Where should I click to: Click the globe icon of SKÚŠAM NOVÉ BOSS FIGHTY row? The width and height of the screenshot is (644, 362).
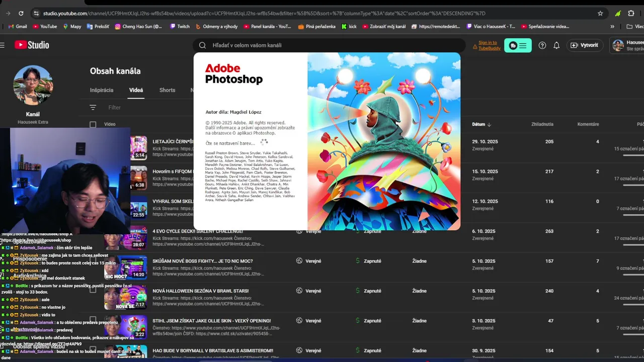pos(299,261)
